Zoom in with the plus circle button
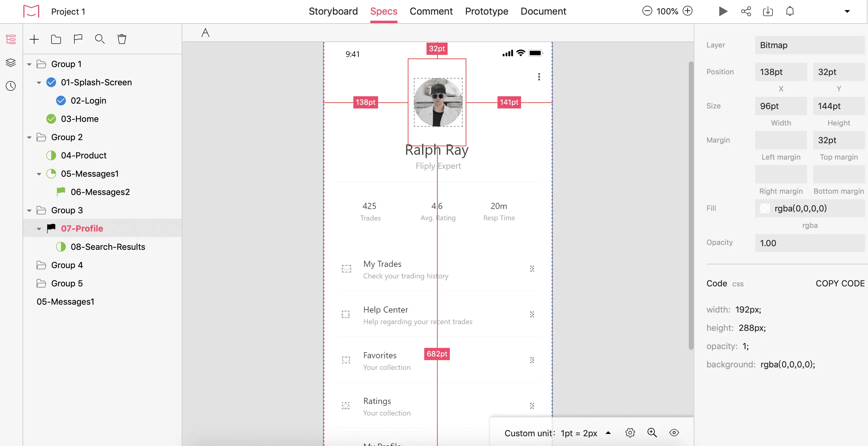This screenshot has width=868, height=446. tap(688, 11)
